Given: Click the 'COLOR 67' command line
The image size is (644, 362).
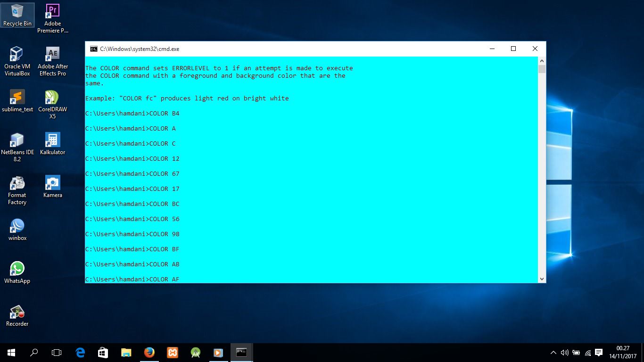Looking at the screenshot, I should 132,174.
